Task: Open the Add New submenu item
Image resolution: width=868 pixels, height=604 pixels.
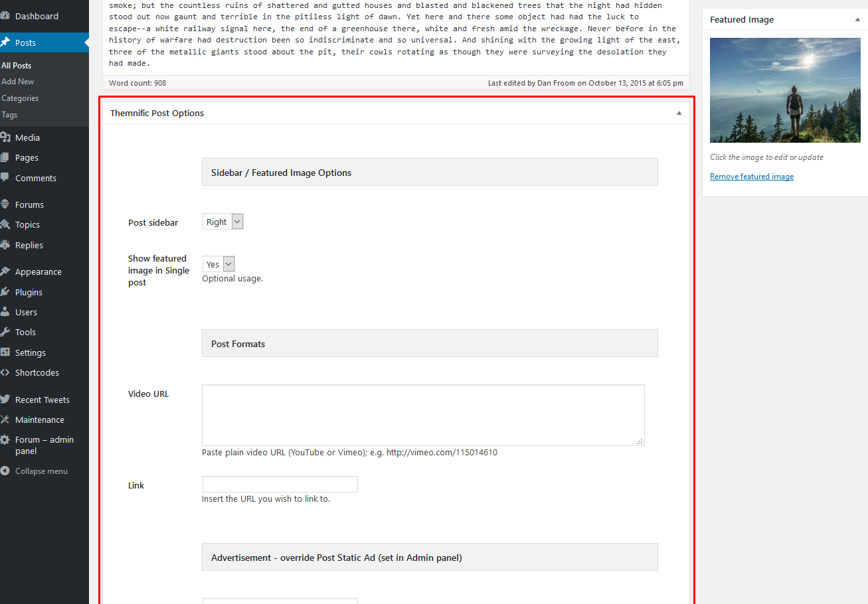Action: point(18,82)
